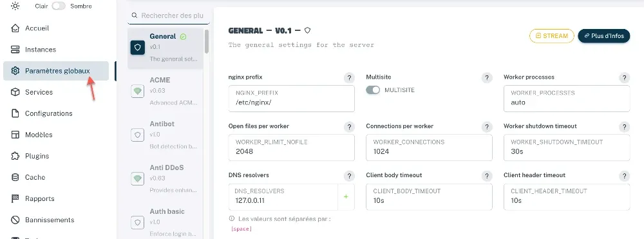Click the Anti DDoS diamond icon

(138, 179)
